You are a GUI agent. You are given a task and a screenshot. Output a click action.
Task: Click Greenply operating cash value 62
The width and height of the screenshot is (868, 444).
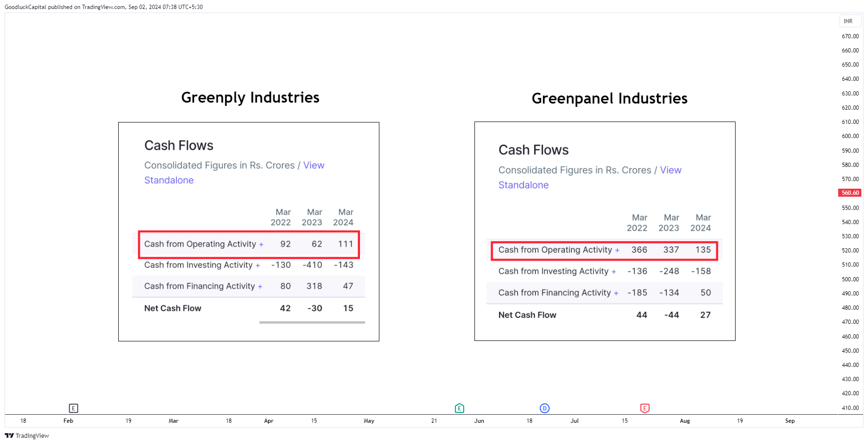[317, 244]
